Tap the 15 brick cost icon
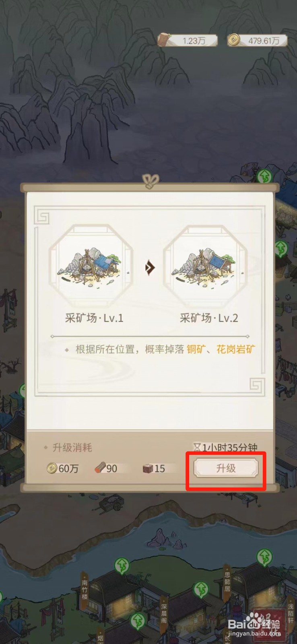This screenshot has height=644, width=297. tap(148, 469)
